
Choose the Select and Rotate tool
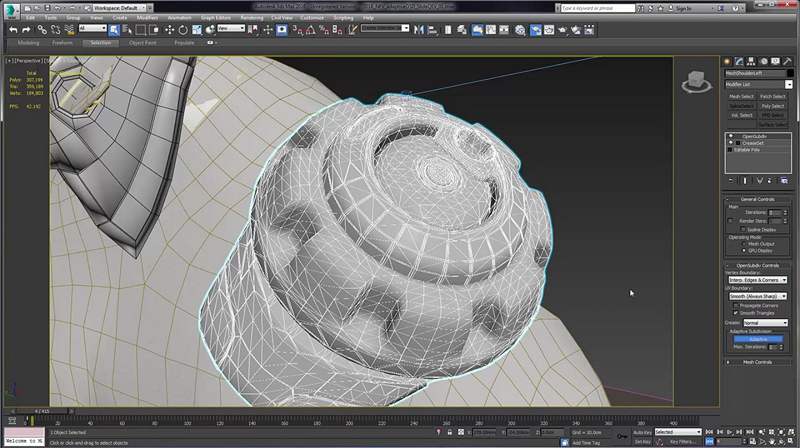tap(183, 29)
